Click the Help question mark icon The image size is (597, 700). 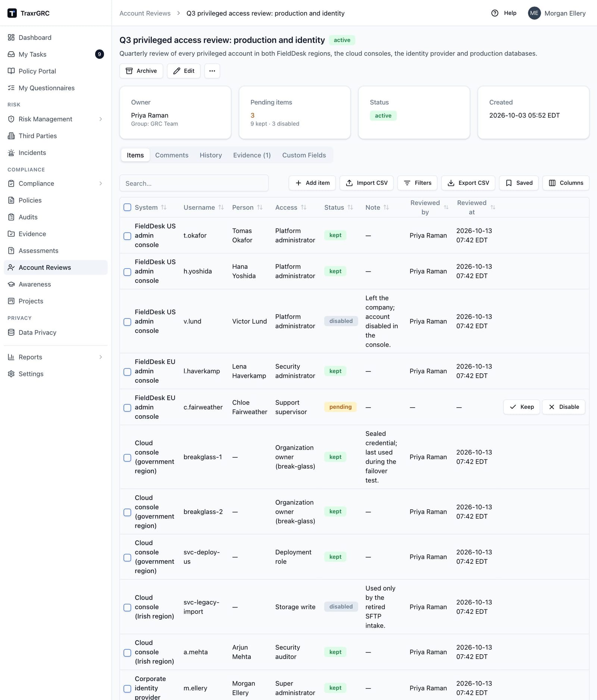495,13
